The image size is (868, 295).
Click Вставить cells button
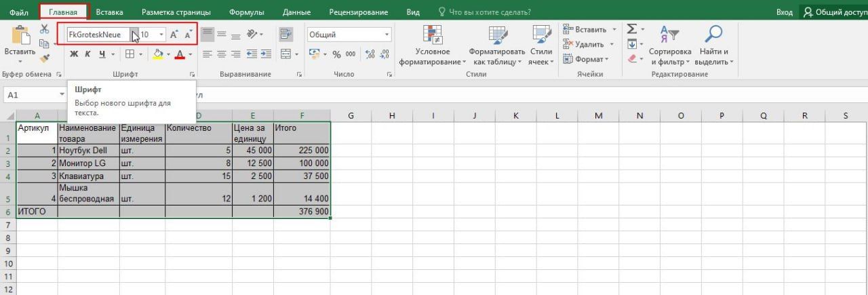tap(589, 29)
